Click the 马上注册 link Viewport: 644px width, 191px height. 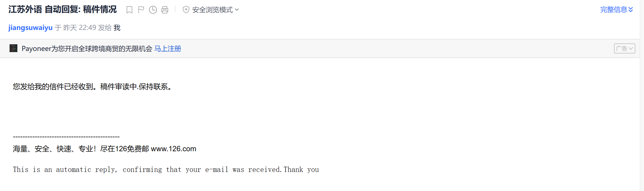tap(168, 49)
